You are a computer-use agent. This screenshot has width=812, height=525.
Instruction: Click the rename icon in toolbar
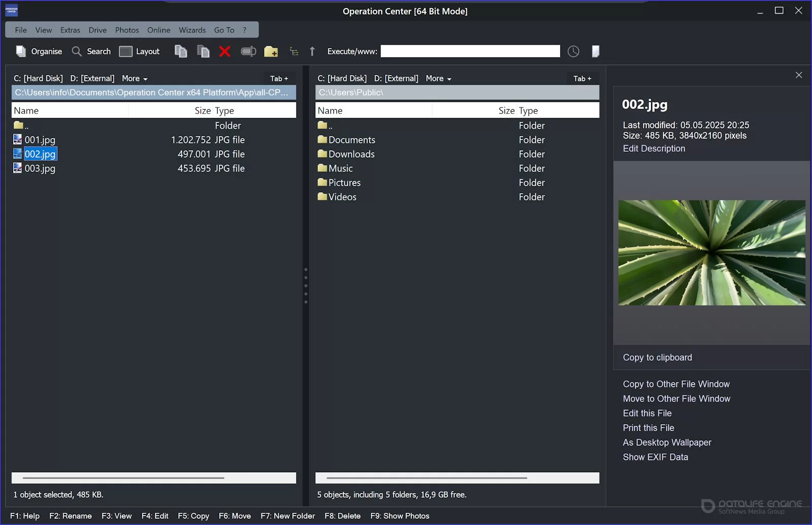[x=248, y=51]
